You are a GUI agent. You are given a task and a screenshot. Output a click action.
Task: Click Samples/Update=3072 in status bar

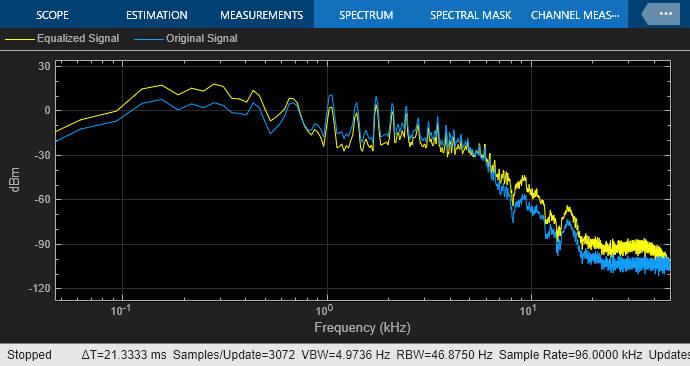point(234,355)
